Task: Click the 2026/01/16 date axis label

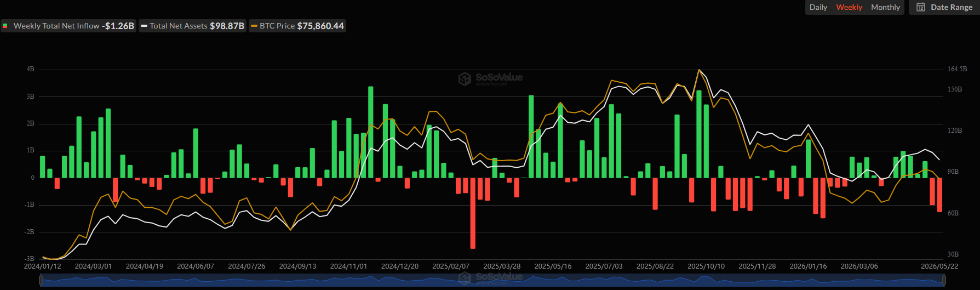Action: tap(808, 266)
